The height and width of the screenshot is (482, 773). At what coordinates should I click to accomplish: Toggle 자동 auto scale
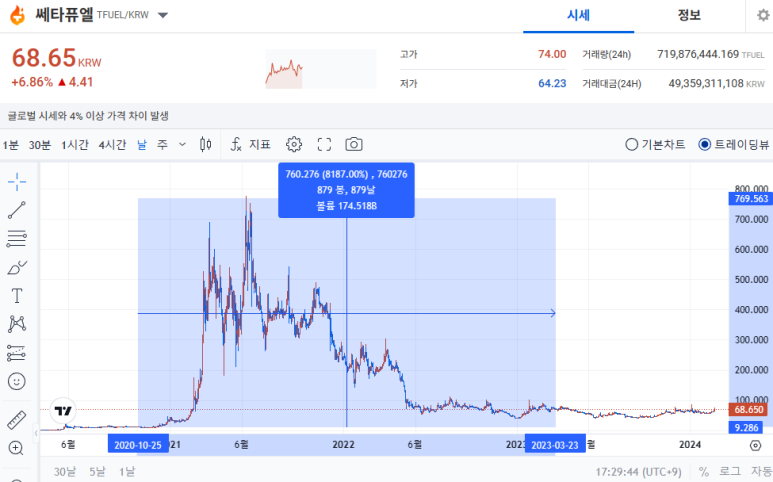(x=761, y=472)
